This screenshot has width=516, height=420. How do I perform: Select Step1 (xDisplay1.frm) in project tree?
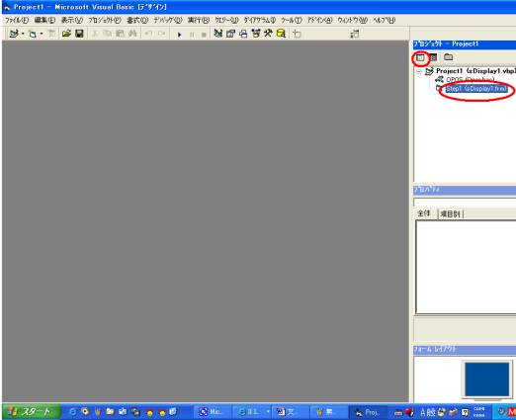tap(476, 89)
